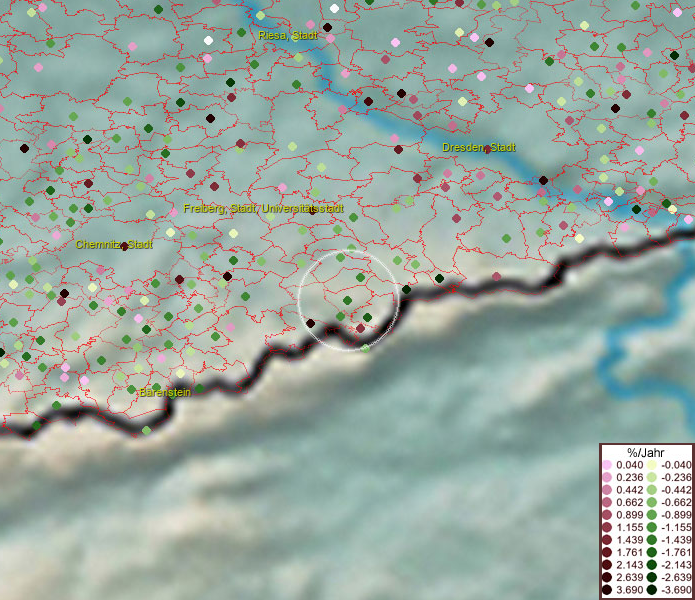This screenshot has height=600, width=695.
Task: Click the %/Jahr legend title
Action: [646, 452]
